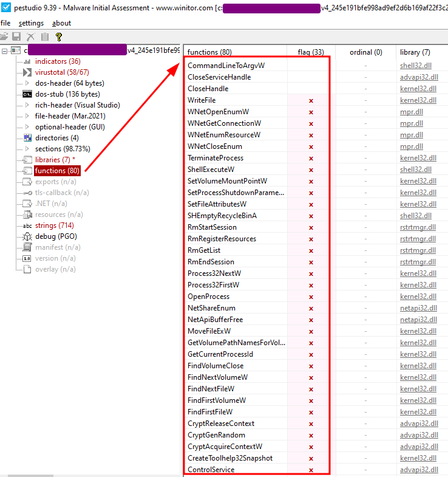Click the save floppy disk toolbar icon
Viewport: 448px width, 477px height.
point(17,37)
